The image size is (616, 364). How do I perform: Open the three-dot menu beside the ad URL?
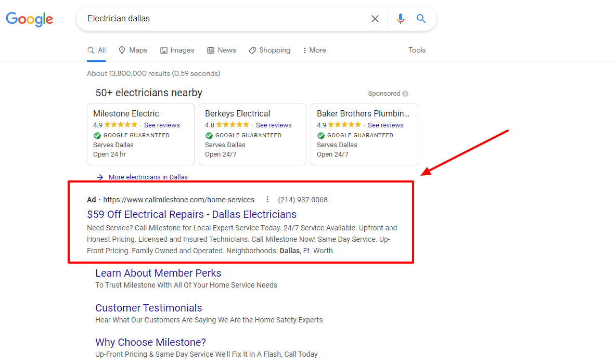point(267,200)
